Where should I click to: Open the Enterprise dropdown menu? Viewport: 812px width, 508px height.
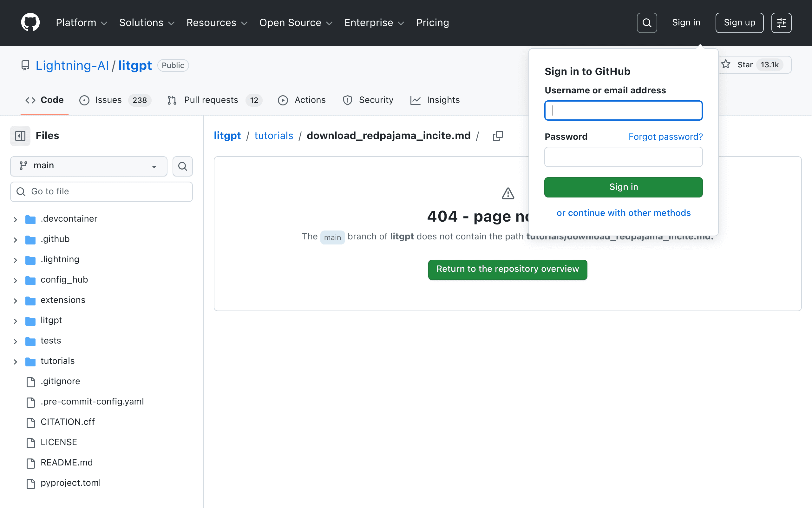click(374, 23)
